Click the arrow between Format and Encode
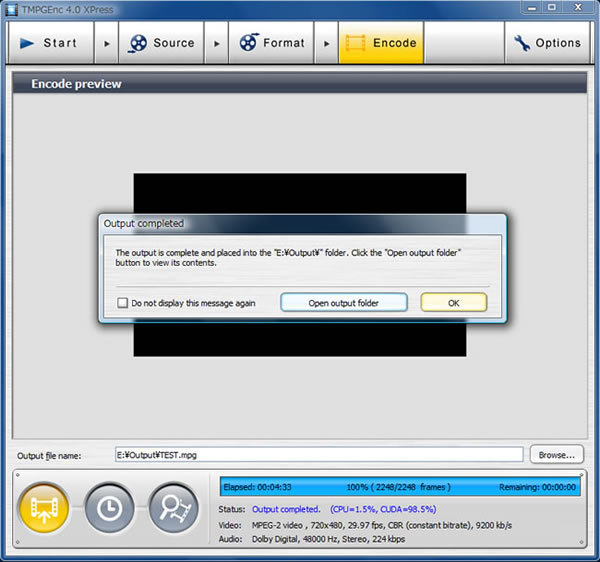 coord(326,43)
